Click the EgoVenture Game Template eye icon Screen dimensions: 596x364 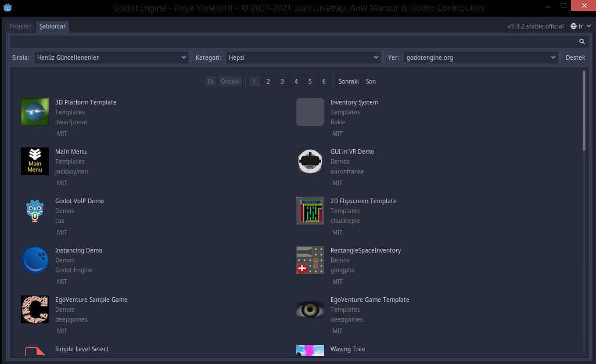tap(310, 309)
